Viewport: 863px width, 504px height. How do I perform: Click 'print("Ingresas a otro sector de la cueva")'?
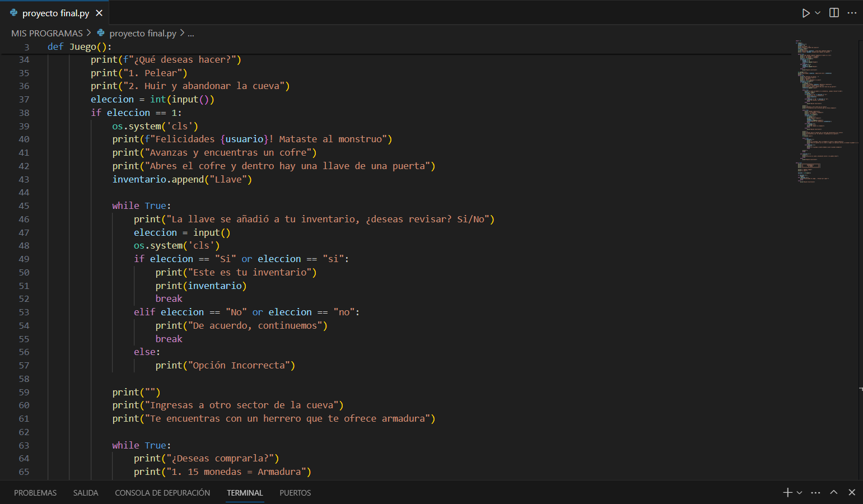pyautogui.click(x=228, y=405)
